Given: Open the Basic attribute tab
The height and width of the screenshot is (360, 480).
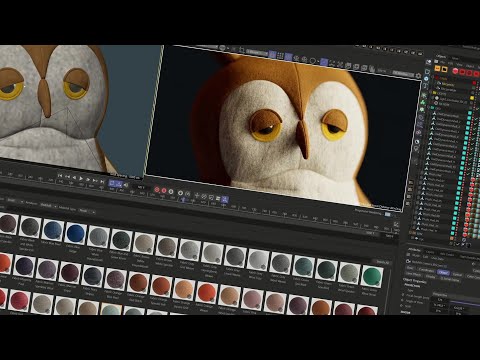Looking at the screenshot, I should (x=410, y=268).
